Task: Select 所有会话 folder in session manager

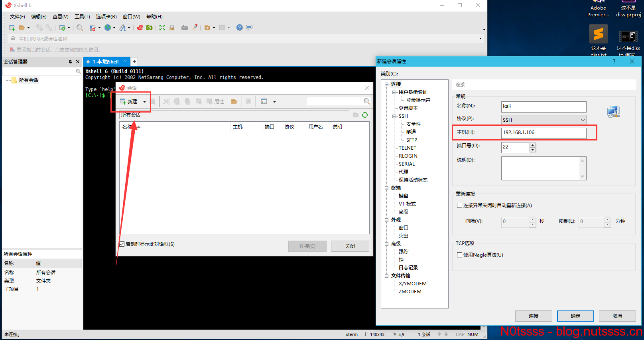Action: (x=29, y=80)
